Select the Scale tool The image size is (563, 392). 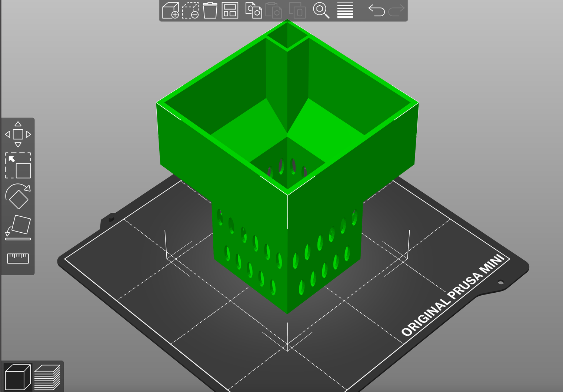click(x=18, y=165)
